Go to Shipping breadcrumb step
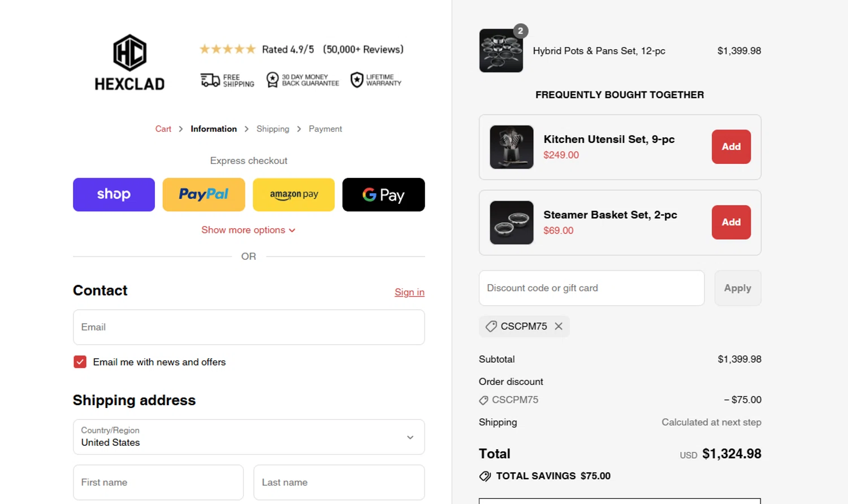Image resolution: width=848 pixels, height=504 pixels. point(272,129)
